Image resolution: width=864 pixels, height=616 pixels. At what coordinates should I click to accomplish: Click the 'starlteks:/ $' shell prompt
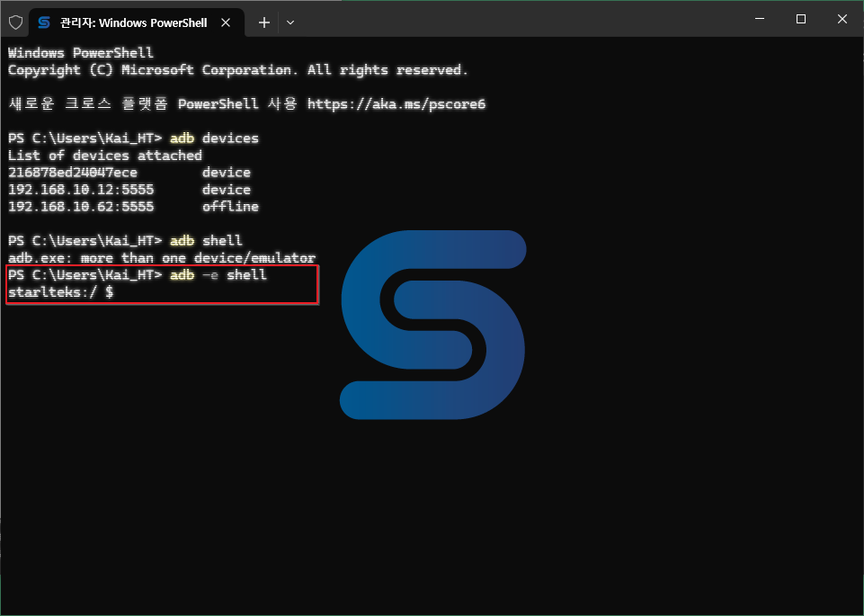(60, 292)
